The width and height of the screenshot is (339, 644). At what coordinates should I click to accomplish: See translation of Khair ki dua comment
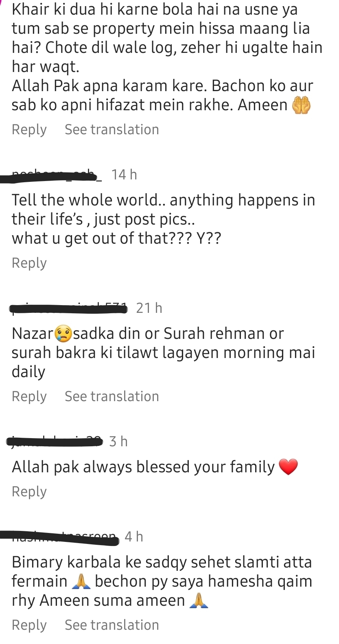click(112, 129)
